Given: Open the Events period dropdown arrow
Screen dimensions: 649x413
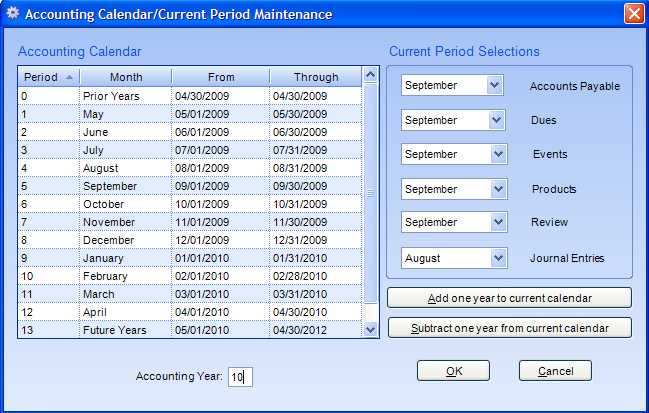Looking at the screenshot, I should click(499, 154).
